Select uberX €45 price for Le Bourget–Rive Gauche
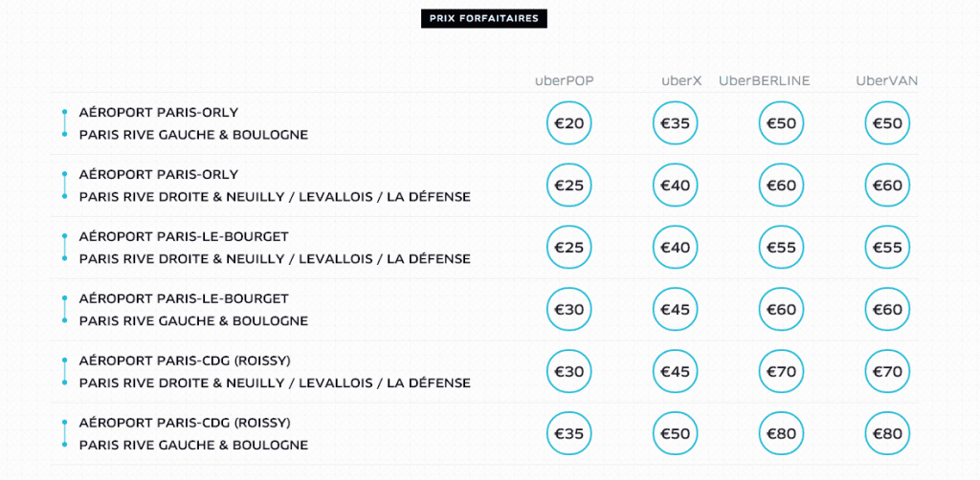The image size is (980, 480). point(676,310)
